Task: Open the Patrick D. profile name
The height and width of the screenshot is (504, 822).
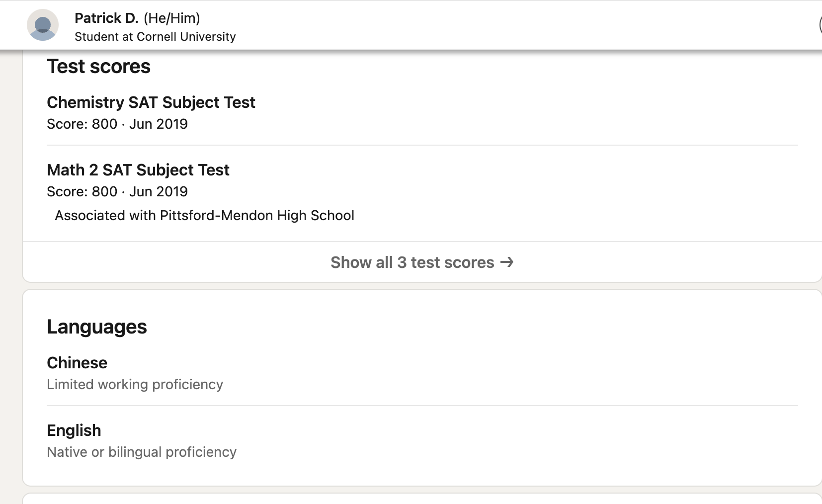Action: (106, 18)
